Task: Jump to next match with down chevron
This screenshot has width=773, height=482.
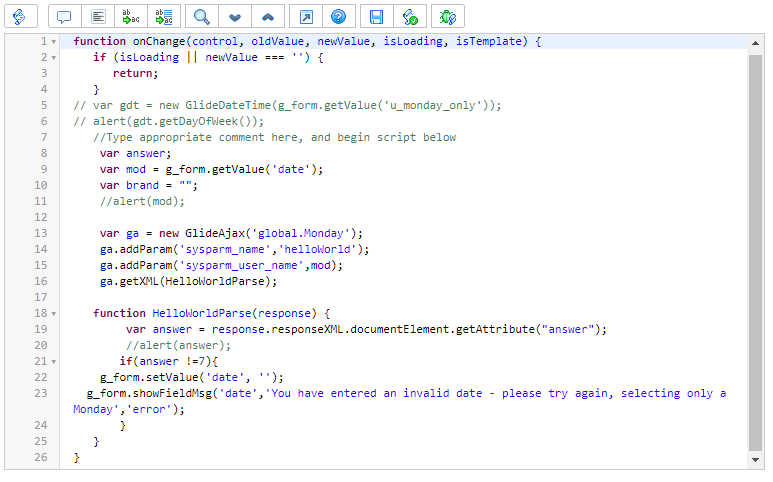Action: (235, 17)
